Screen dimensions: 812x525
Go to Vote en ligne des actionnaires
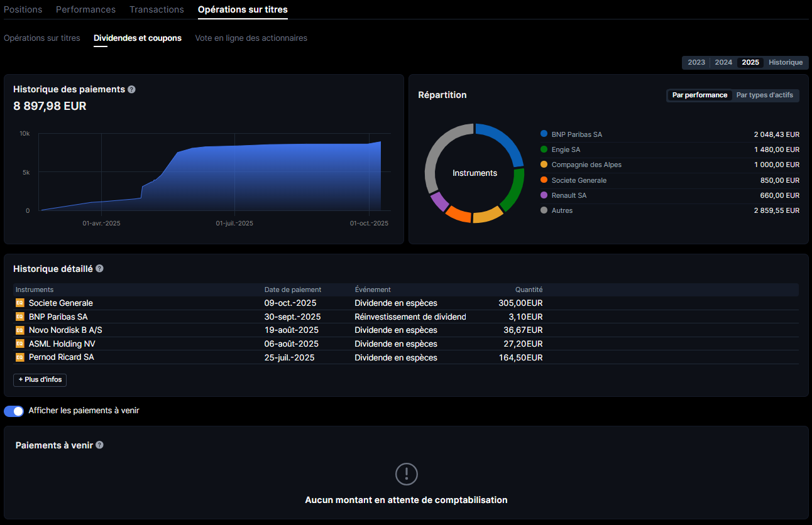tap(251, 38)
